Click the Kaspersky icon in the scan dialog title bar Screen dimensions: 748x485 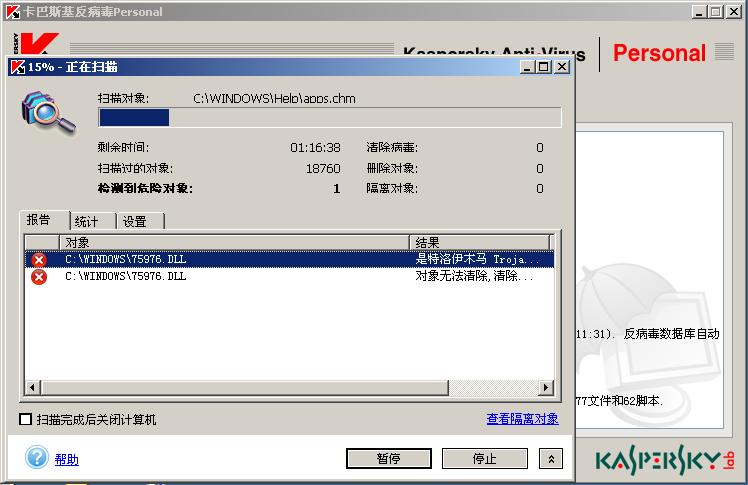coord(18,67)
